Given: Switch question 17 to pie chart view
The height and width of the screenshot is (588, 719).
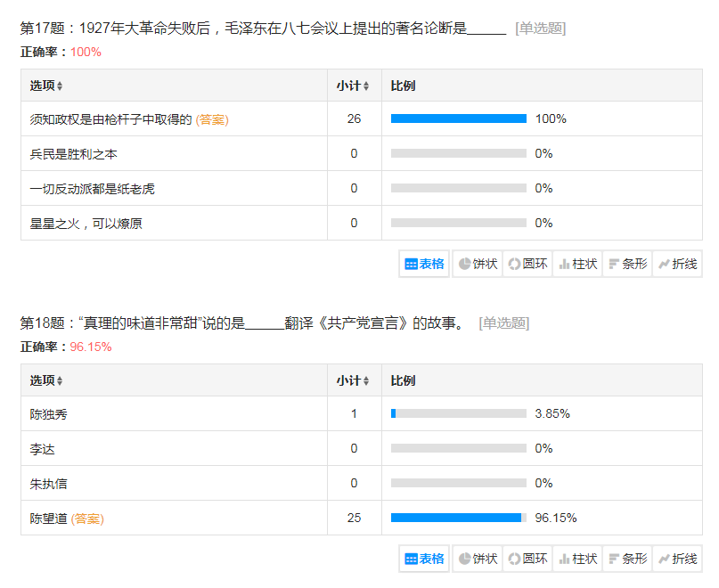Looking at the screenshot, I should click(477, 264).
